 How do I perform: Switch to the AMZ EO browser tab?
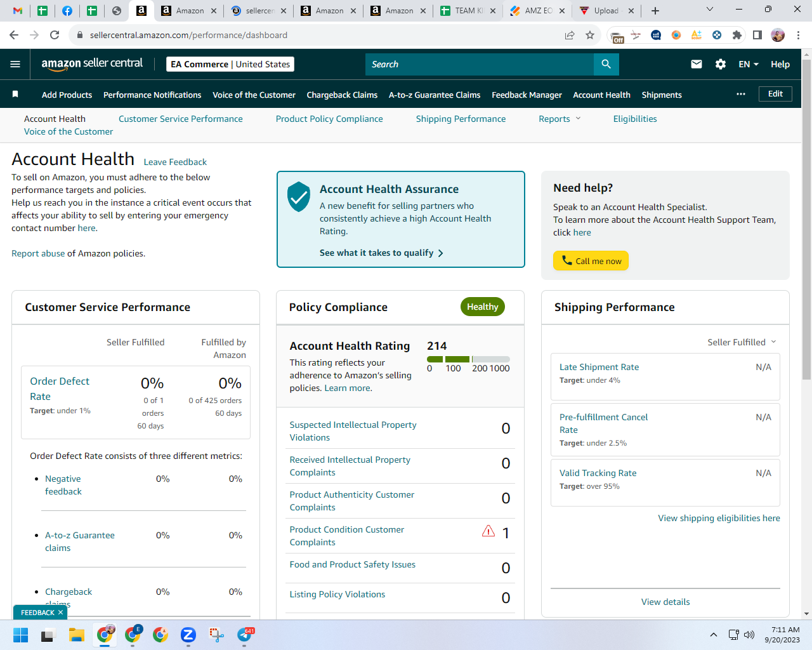click(537, 11)
